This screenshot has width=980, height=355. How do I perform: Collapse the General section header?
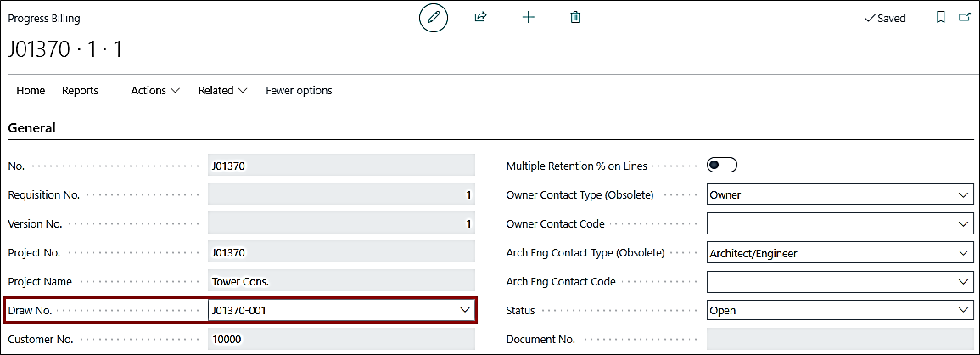pos(32,128)
